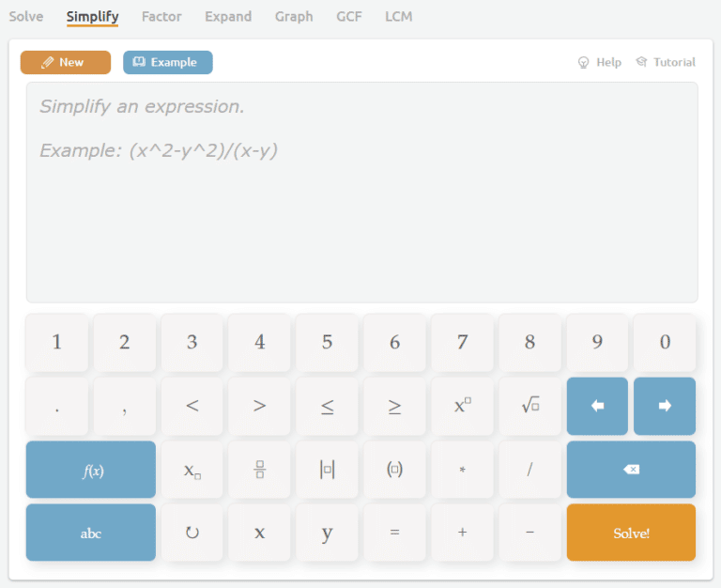Tap the 1 key
The image size is (721, 588).
(56, 342)
